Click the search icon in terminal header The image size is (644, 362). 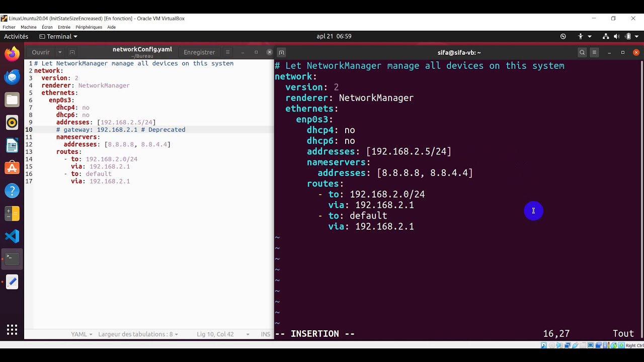coord(582,52)
